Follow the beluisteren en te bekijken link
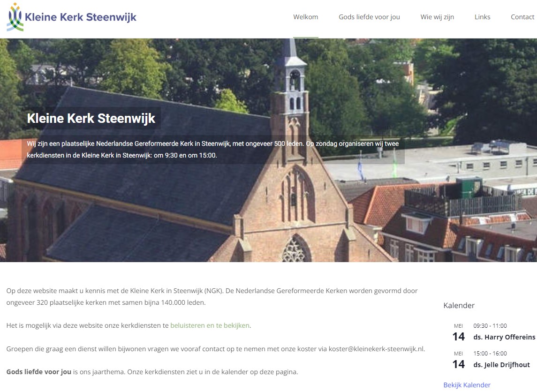The height and width of the screenshot is (392, 537). tap(210, 325)
